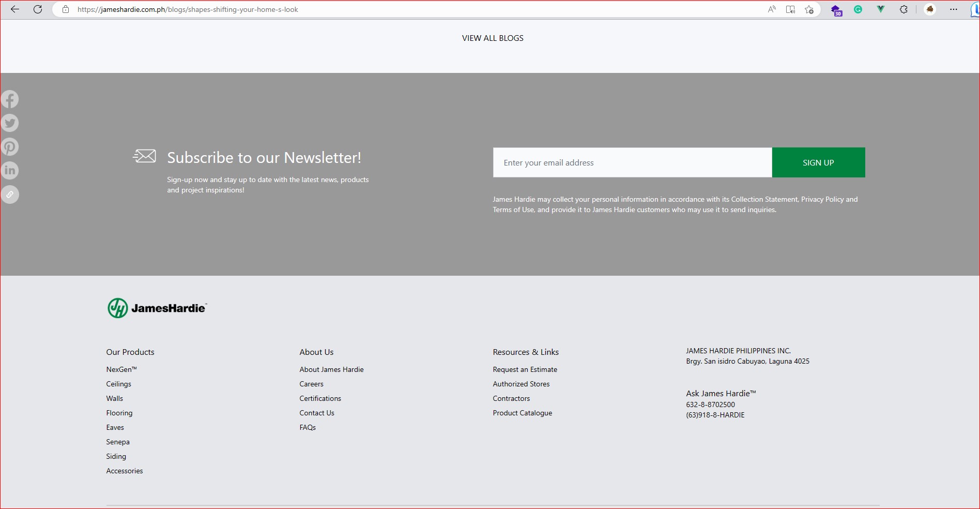The width and height of the screenshot is (980, 509).
Task: Add page to favorites star icon
Action: (x=809, y=9)
